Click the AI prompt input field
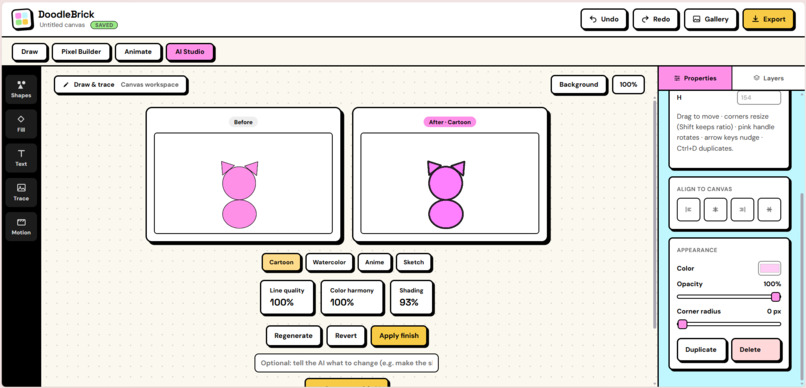 346,363
